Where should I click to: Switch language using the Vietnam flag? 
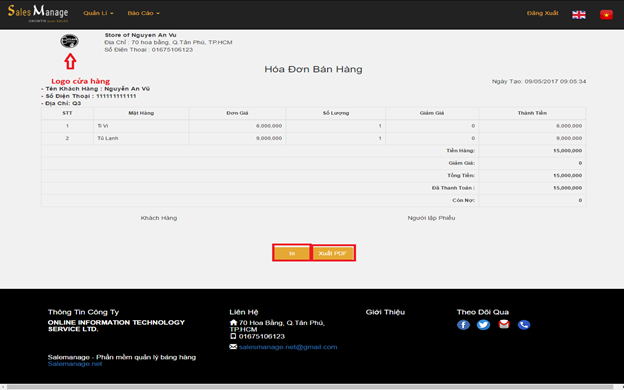point(606,15)
